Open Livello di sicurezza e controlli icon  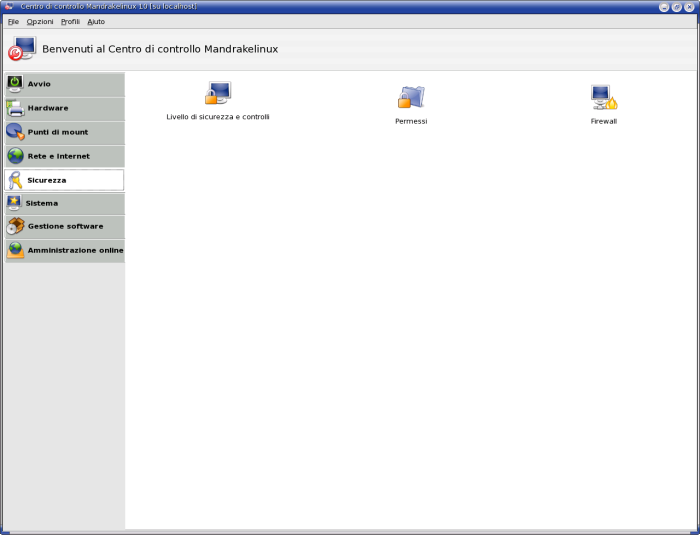pyautogui.click(x=217, y=95)
